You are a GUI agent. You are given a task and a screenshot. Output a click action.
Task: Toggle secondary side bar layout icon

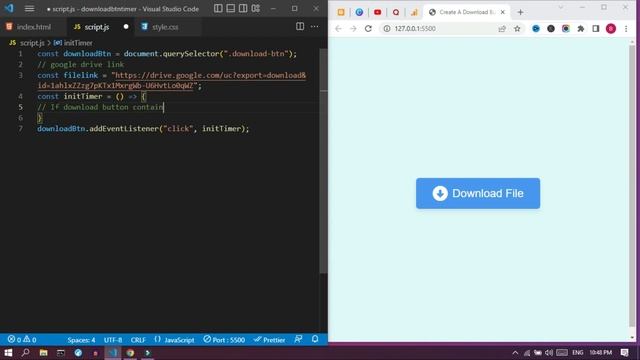pos(243,9)
